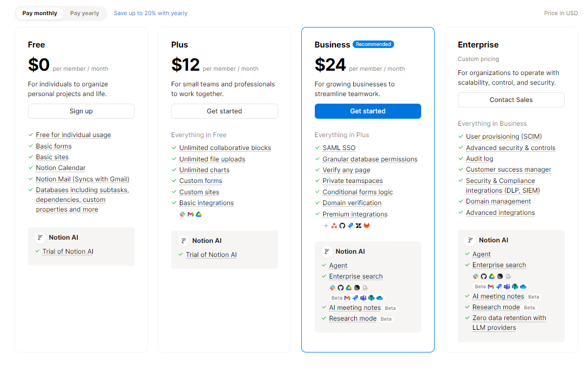Viewport: 588px width, 373px height.
Task: Click the Basic forms feature
Action: pyautogui.click(x=53, y=146)
